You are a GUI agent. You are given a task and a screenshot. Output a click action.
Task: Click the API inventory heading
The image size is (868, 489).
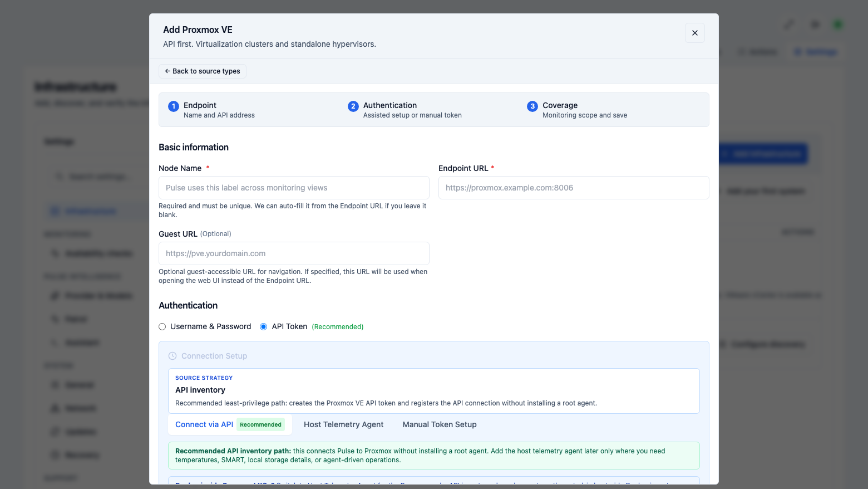(200, 390)
